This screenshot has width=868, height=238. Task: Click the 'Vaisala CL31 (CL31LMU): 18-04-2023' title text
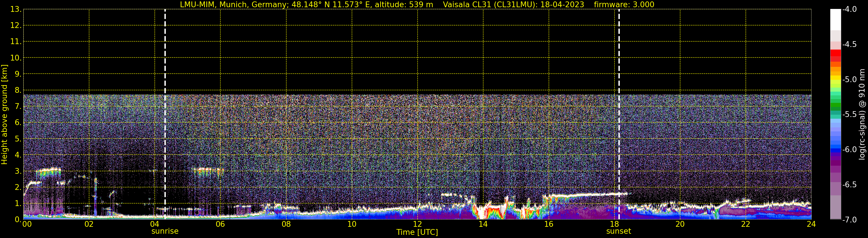click(x=514, y=5)
